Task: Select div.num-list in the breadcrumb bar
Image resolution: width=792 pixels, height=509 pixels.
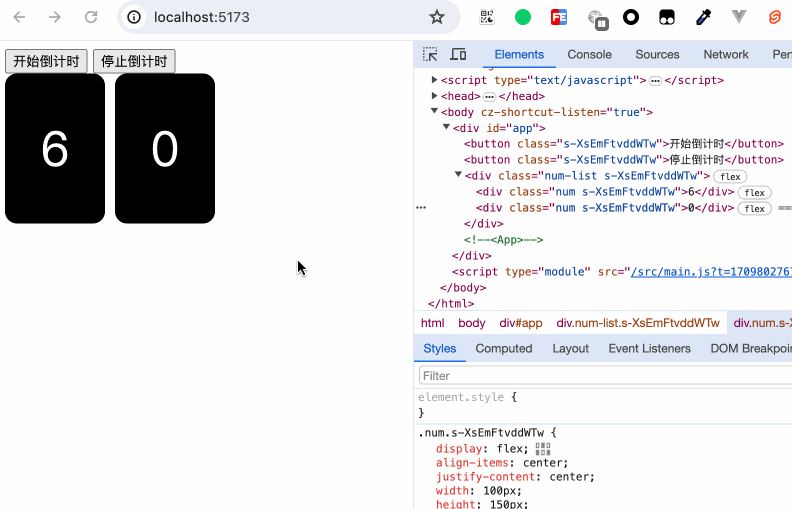Action: tap(638, 323)
